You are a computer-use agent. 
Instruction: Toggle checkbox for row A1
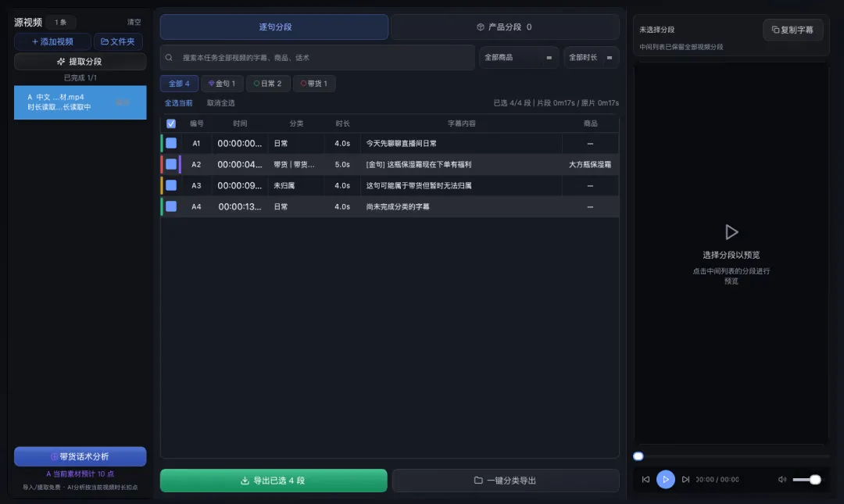tap(171, 143)
